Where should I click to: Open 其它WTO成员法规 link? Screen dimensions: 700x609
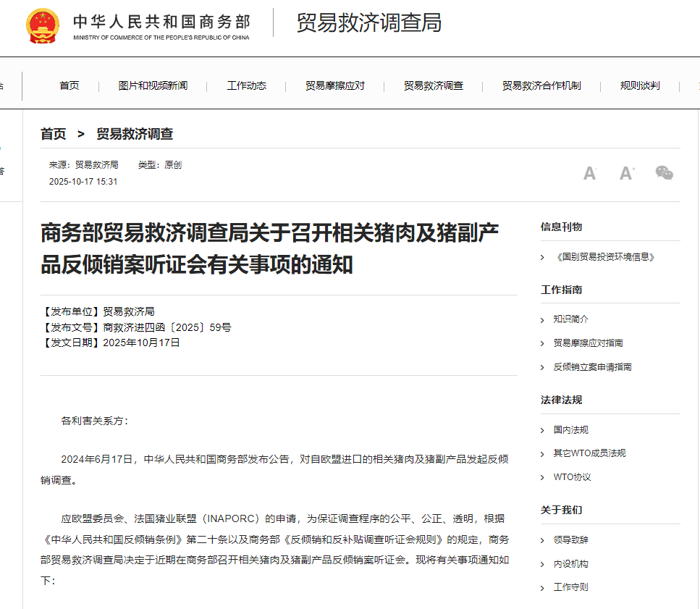click(589, 453)
